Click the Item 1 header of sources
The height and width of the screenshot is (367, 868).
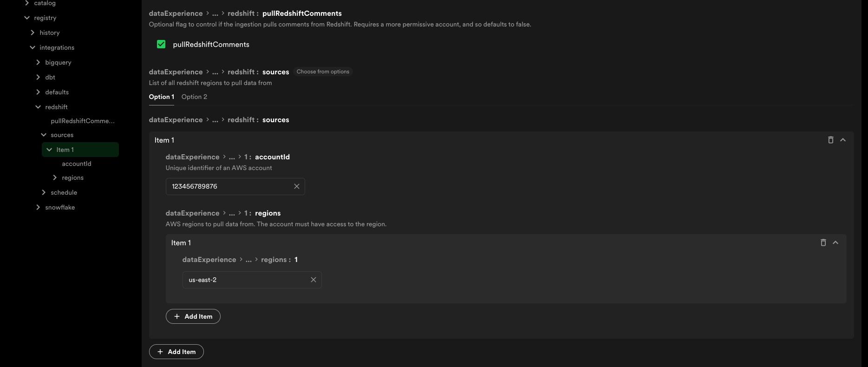coord(164,140)
